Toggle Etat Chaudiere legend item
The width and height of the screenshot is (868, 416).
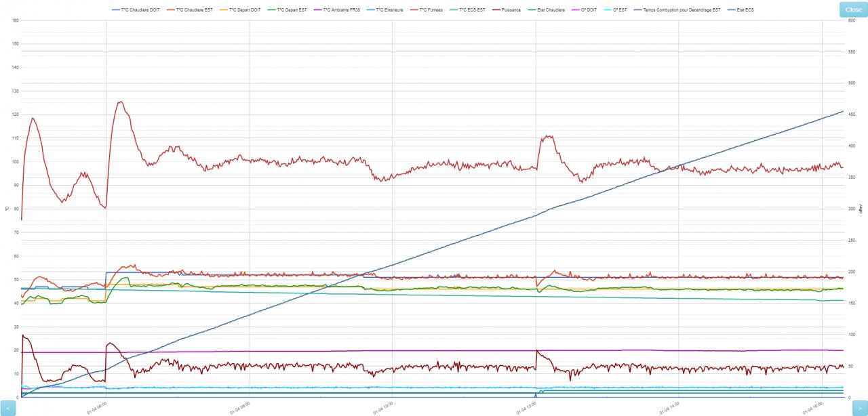coord(547,10)
